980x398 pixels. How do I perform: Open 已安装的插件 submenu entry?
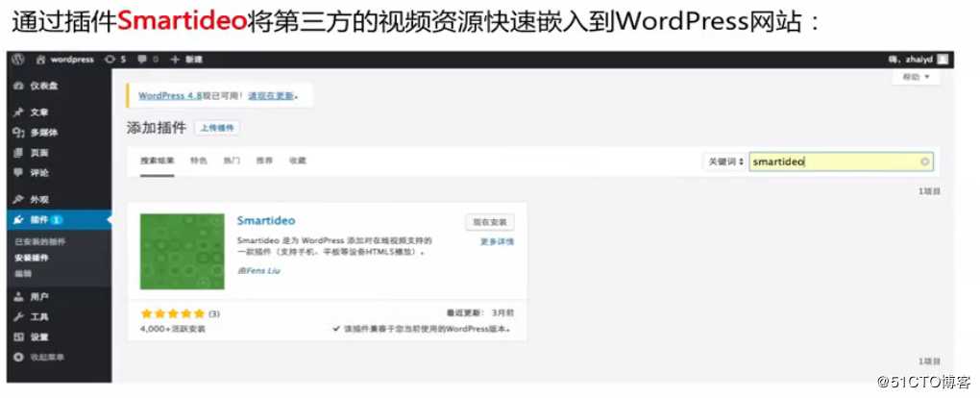(x=40, y=242)
